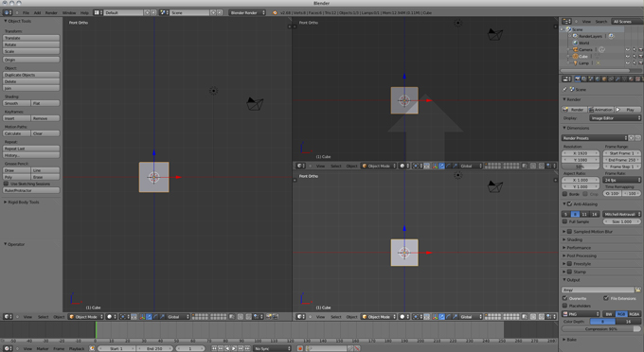
Task: Click the green current-frame marker in timeline
Action: (96, 329)
